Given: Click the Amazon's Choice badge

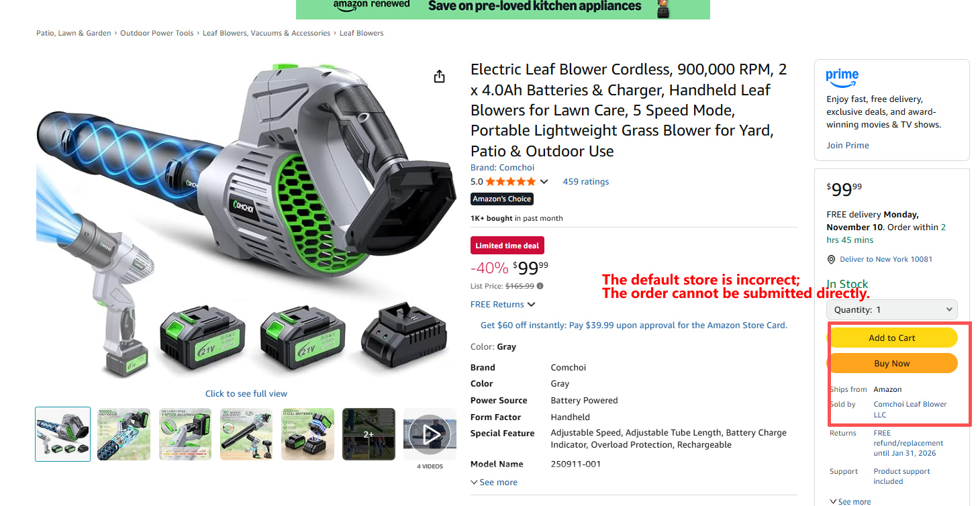Looking at the screenshot, I should (502, 199).
